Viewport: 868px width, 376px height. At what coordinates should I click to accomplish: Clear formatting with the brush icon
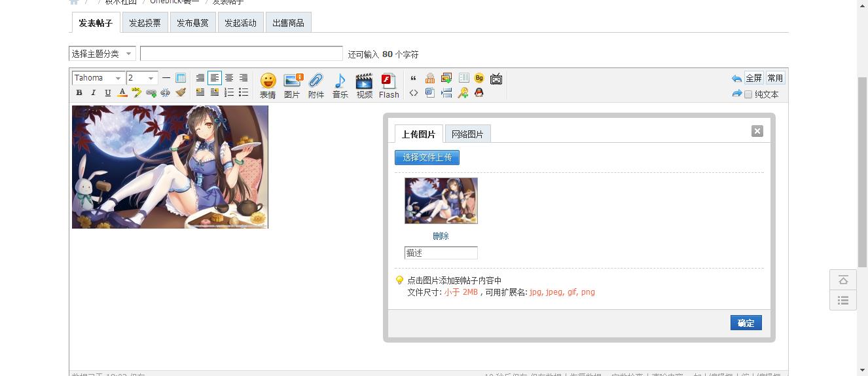tap(181, 93)
